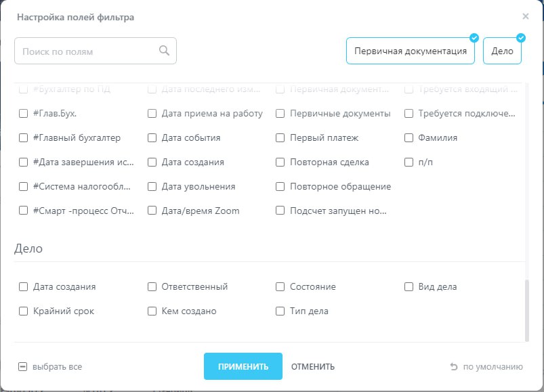Focus the Поиск по полям search field

[x=87, y=51]
